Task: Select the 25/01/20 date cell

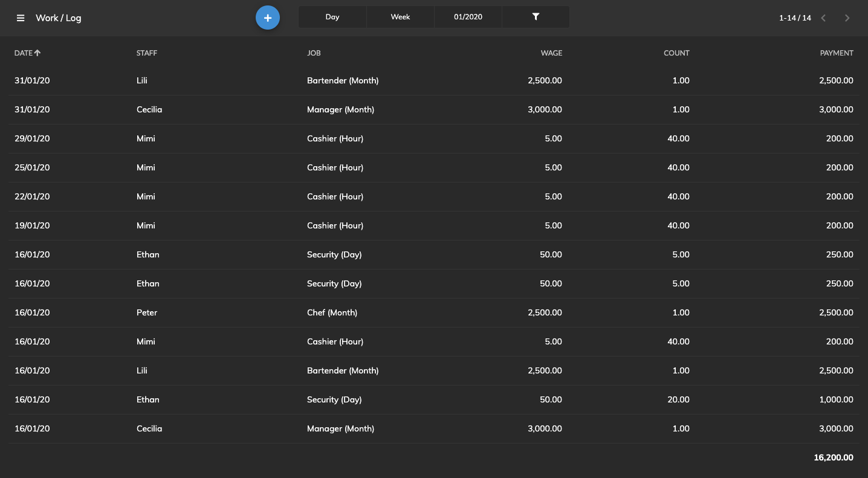Action: point(32,167)
